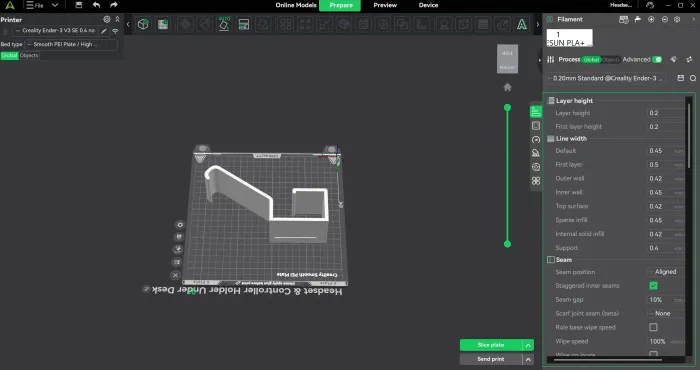The image size is (700, 370).
Task: Open the Bed type dropdown
Action: coord(71,44)
